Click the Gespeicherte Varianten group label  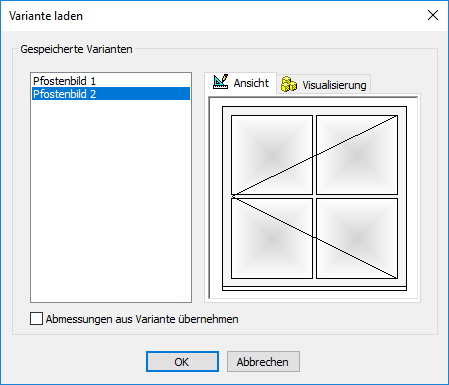pos(76,49)
